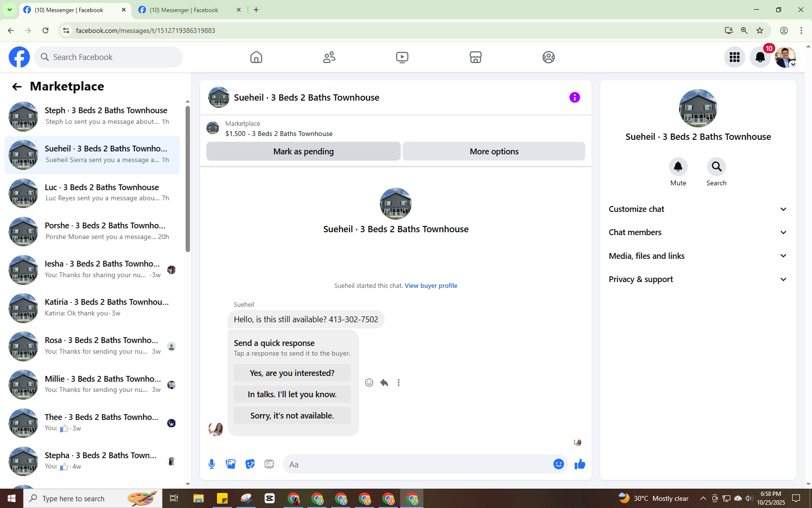812x508 pixels.
Task: Choose a GIF using the GIF icon
Action: tap(269, 464)
